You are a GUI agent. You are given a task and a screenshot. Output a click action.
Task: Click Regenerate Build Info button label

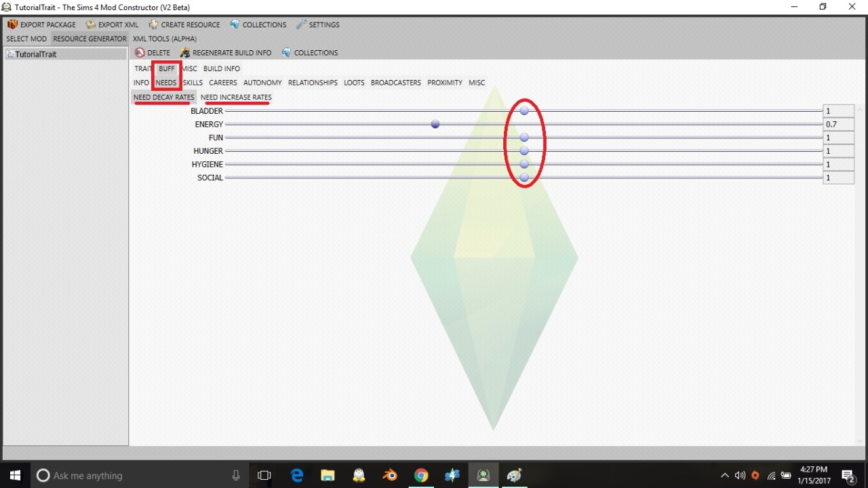232,52
